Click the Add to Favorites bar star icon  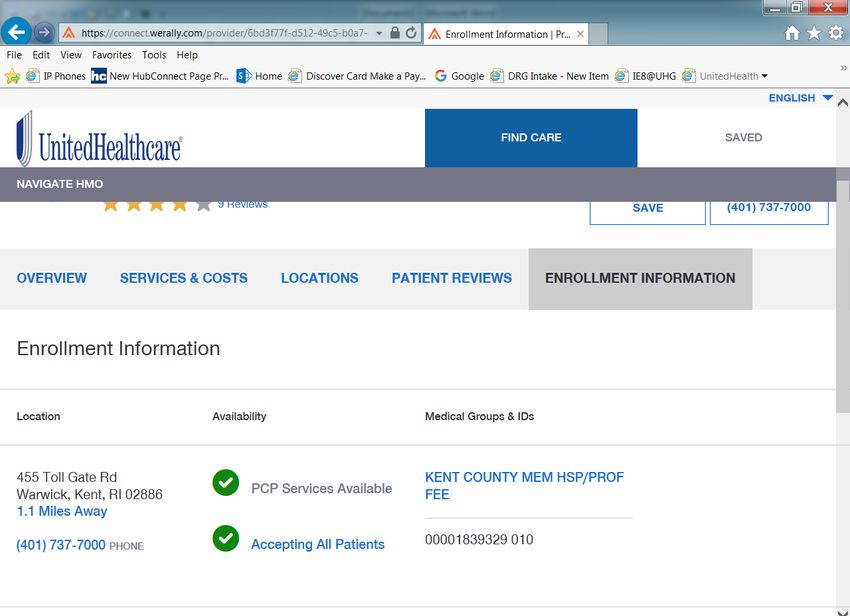[x=12, y=76]
